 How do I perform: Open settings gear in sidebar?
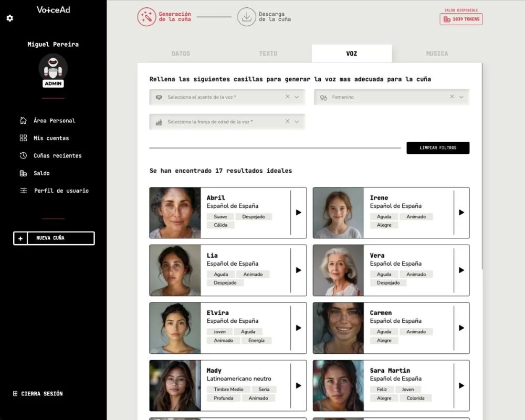(9, 18)
